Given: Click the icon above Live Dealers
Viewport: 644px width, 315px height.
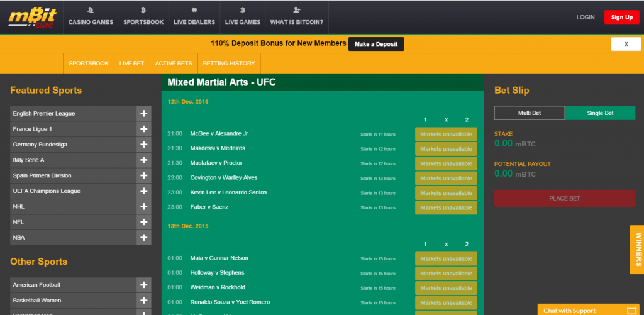Looking at the screenshot, I should click(x=194, y=10).
